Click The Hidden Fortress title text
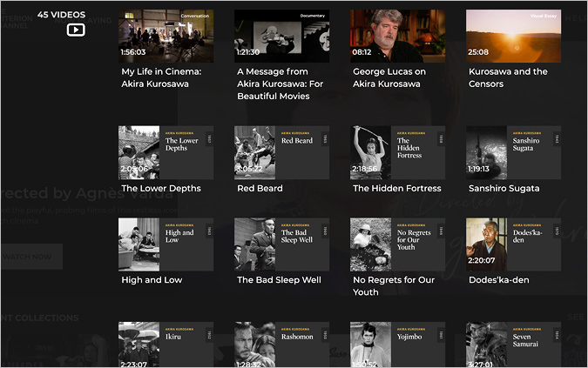The width and height of the screenshot is (588, 368). 396,188
